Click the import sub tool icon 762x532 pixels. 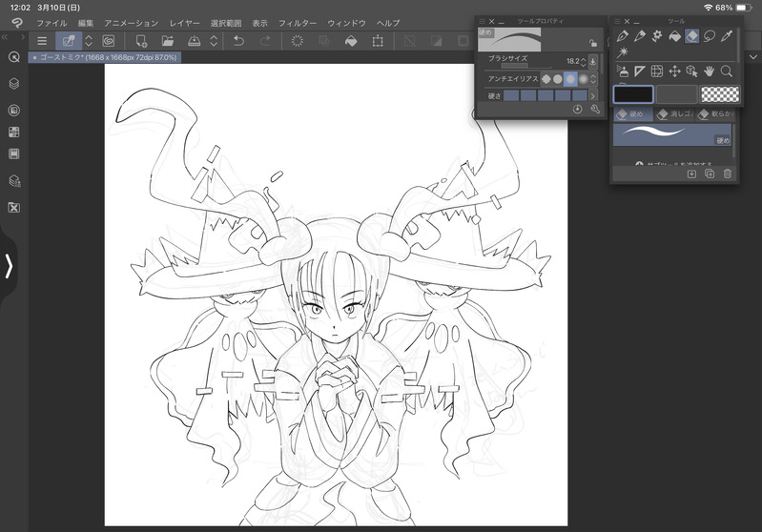tap(691, 174)
